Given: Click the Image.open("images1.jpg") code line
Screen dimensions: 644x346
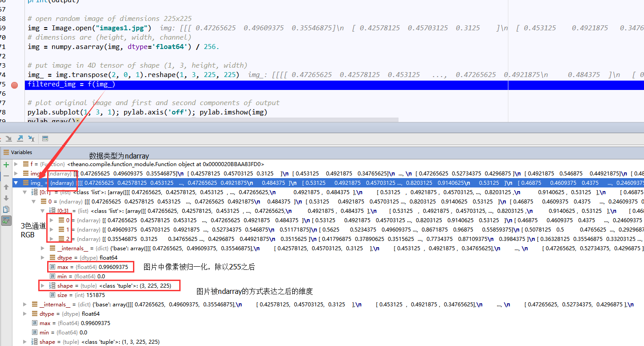Looking at the screenshot, I should (x=90, y=28).
